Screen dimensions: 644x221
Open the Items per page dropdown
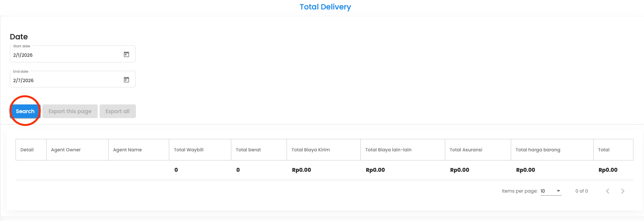coord(551,191)
